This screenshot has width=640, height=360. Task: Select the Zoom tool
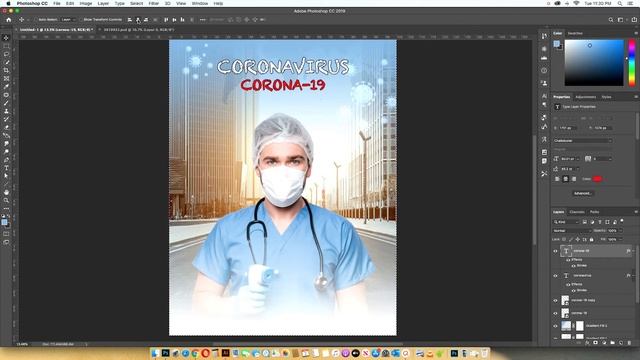pos(6,200)
